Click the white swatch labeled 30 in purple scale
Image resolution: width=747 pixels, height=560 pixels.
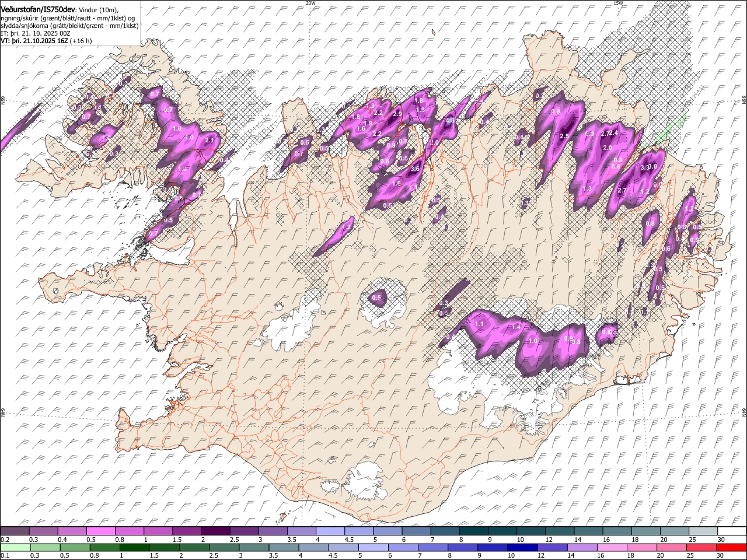(731, 531)
